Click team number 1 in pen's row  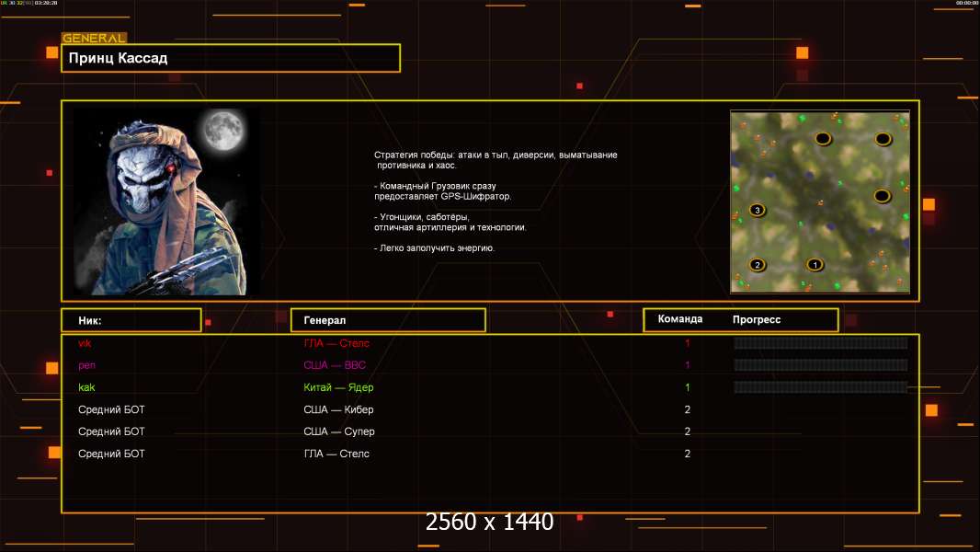[x=688, y=365]
